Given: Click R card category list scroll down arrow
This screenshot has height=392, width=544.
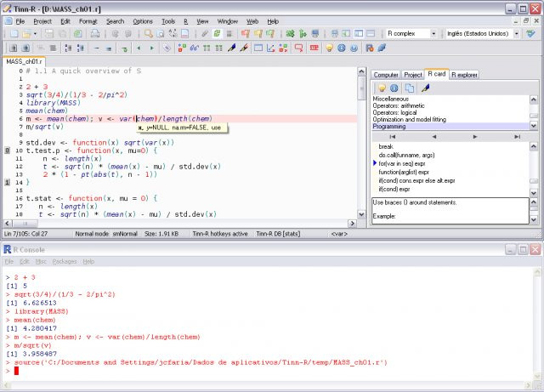Looking at the screenshot, I should [534, 126].
